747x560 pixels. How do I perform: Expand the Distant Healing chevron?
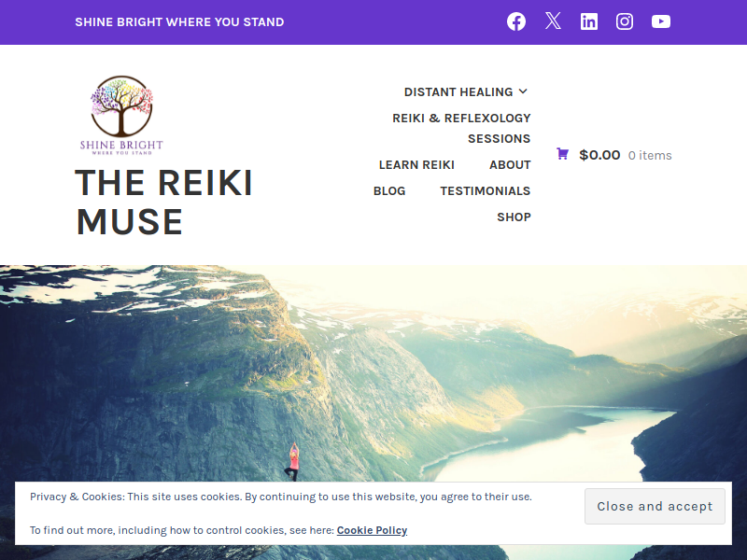(x=524, y=91)
